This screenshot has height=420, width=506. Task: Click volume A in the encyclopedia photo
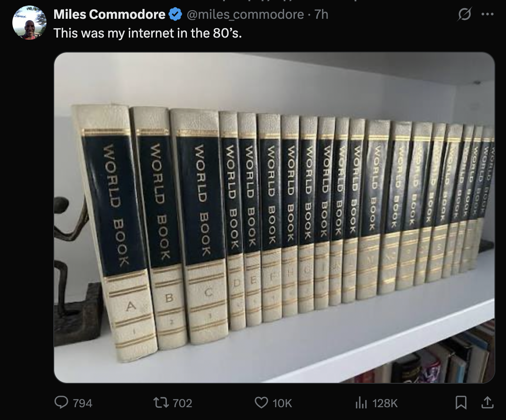[x=115, y=233]
